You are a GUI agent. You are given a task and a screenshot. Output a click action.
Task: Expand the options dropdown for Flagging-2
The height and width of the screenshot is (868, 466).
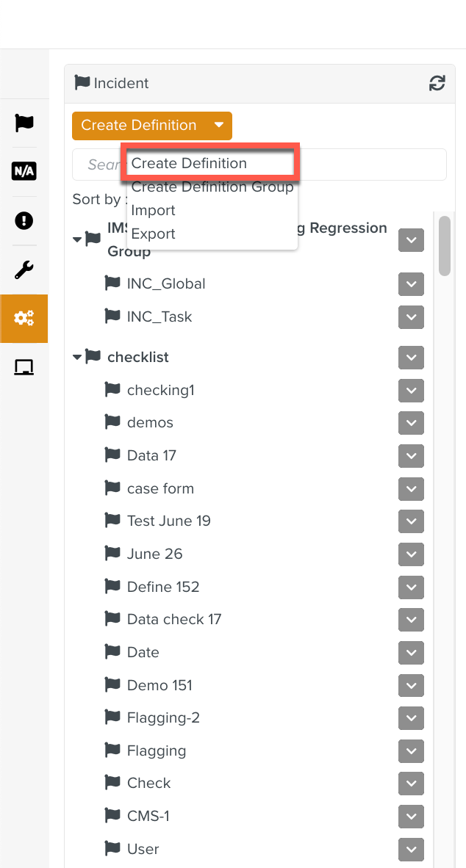412,718
